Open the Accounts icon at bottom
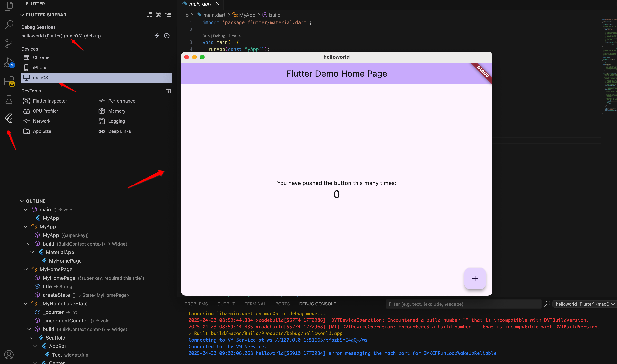Screen dimensions: 617x364 coord(9,355)
